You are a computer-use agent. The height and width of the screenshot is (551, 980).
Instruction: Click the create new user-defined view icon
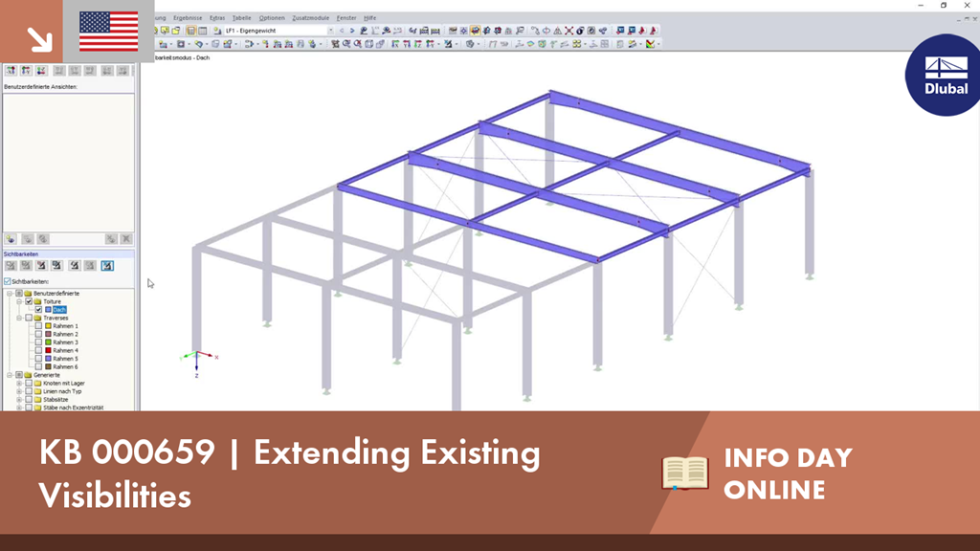pos(11,238)
